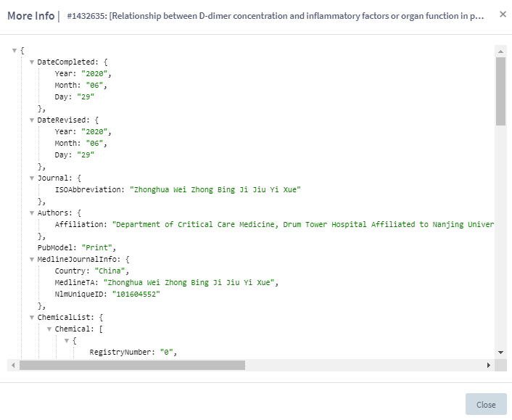The width and height of the screenshot is (512, 420).
Task: Collapse the MedlineJournalInfo node
Action: point(32,260)
